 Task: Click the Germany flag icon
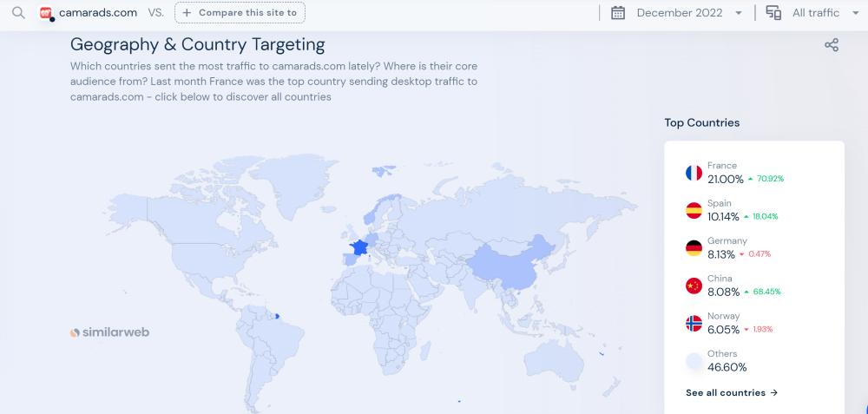coord(694,248)
